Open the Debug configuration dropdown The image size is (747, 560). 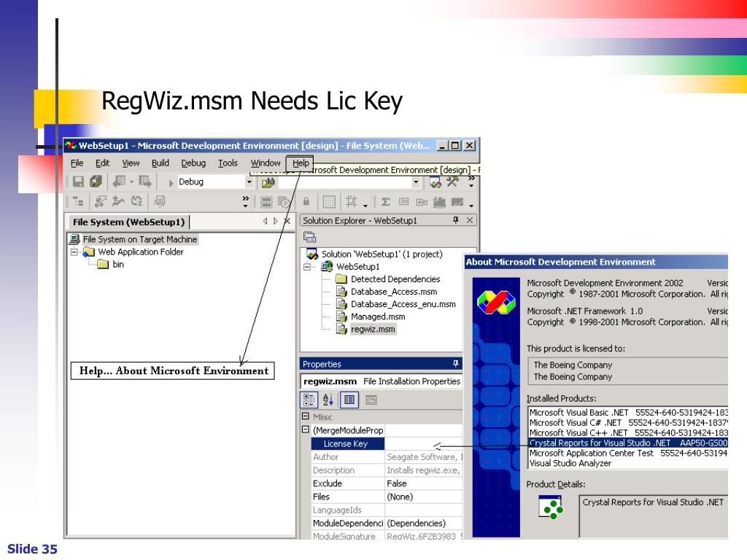click(x=249, y=182)
